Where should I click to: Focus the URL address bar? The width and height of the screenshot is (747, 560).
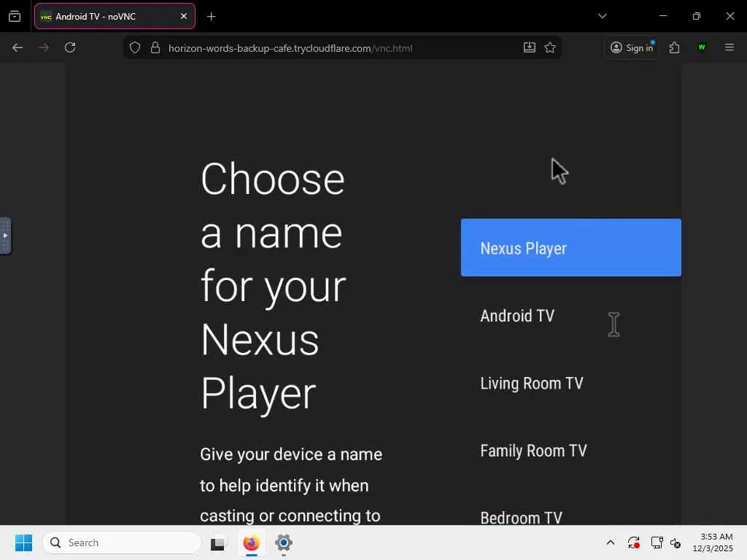click(343, 48)
